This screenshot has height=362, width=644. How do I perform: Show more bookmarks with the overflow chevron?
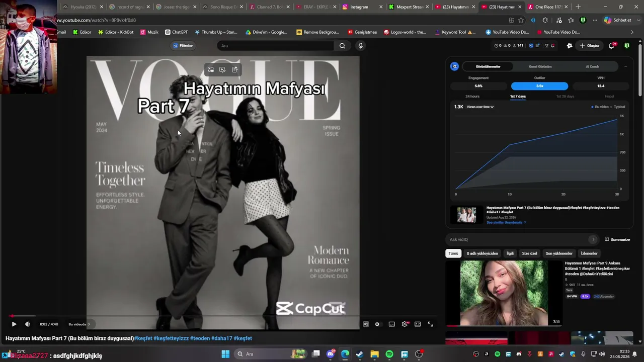(x=632, y=32)
